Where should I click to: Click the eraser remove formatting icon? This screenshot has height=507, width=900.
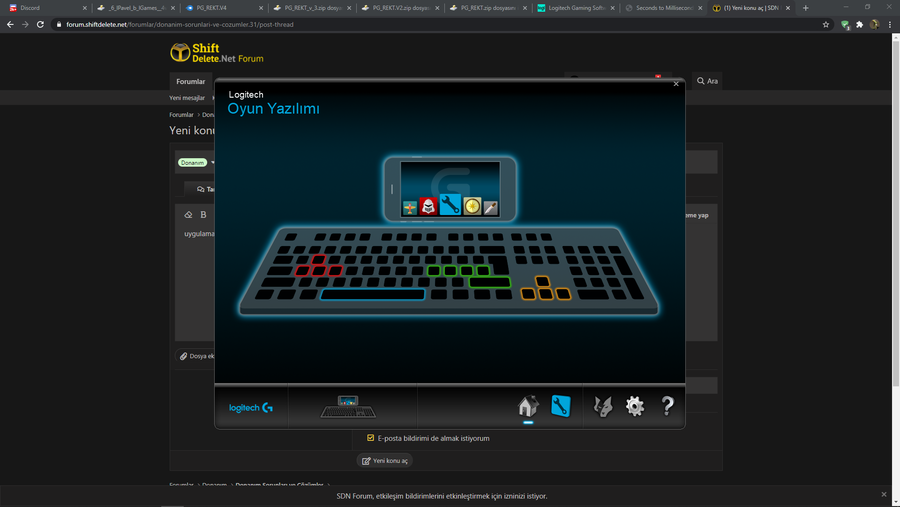(x=188, y=215)
